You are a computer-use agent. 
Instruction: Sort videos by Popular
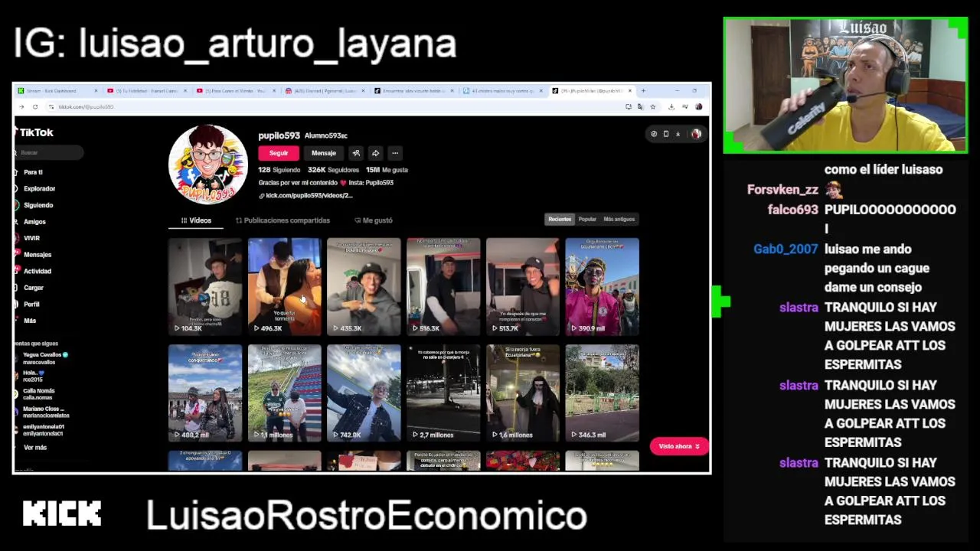587,219
